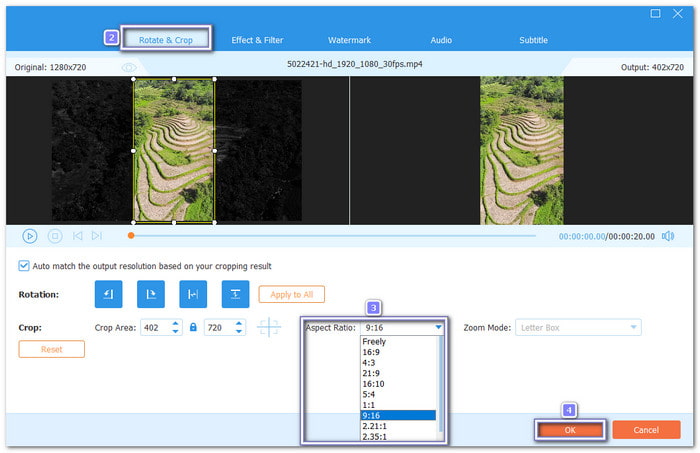
Task: Click the center crop crosshair icon
Action: 269,327
